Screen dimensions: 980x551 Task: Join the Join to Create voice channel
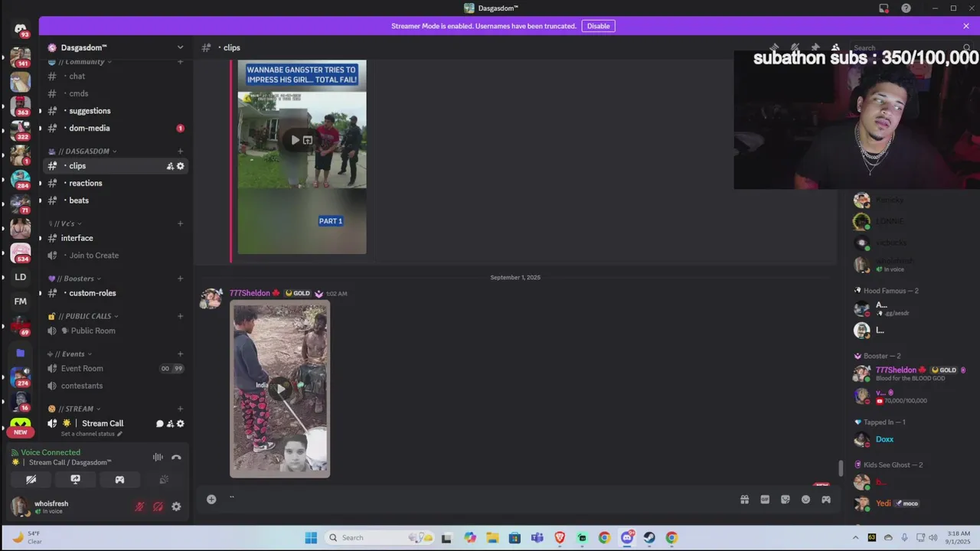116,256
